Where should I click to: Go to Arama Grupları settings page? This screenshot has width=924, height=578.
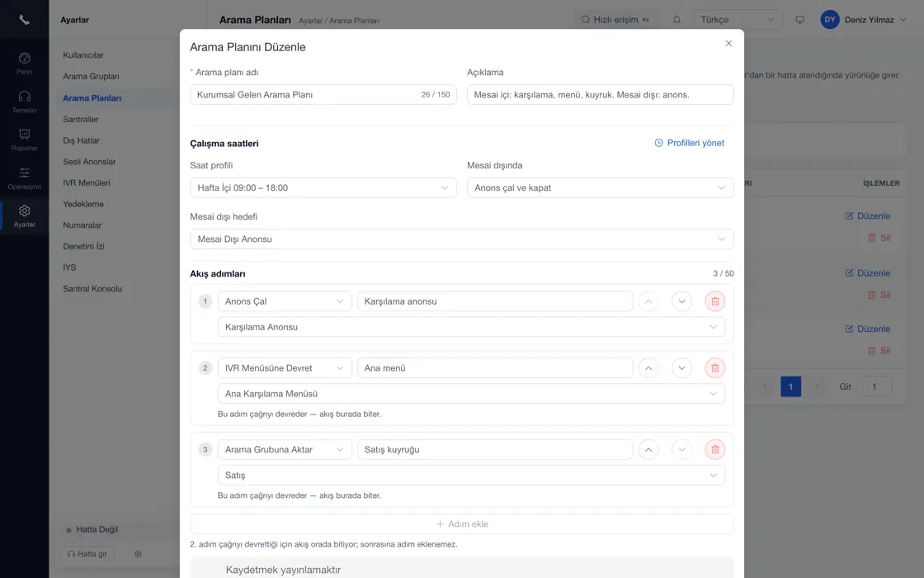[91, 76]
